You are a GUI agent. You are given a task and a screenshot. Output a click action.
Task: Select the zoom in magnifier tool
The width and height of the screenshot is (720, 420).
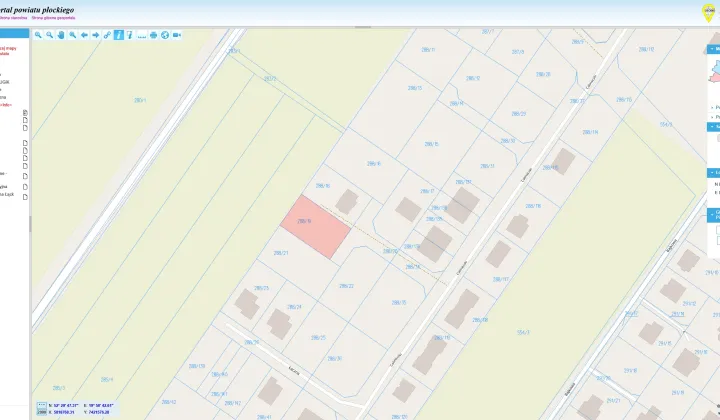[38, 35]
